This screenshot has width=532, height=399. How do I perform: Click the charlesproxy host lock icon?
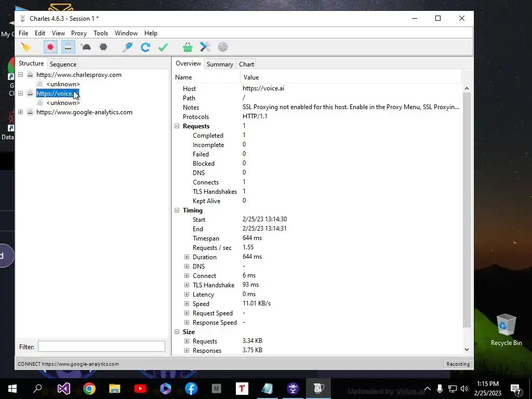[30, 75]
